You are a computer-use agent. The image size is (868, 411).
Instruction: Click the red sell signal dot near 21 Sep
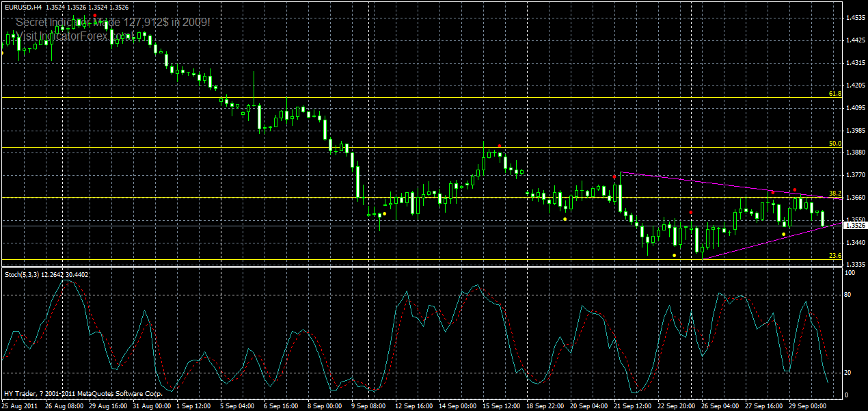tap(614, 176)
